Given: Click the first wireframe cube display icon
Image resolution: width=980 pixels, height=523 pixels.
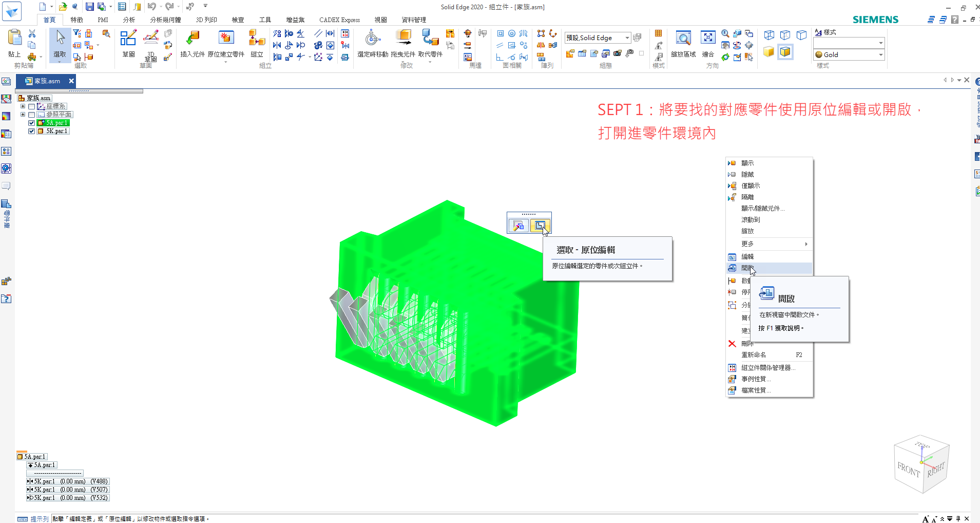Looking at the screenshot, I should pos(769,35).
